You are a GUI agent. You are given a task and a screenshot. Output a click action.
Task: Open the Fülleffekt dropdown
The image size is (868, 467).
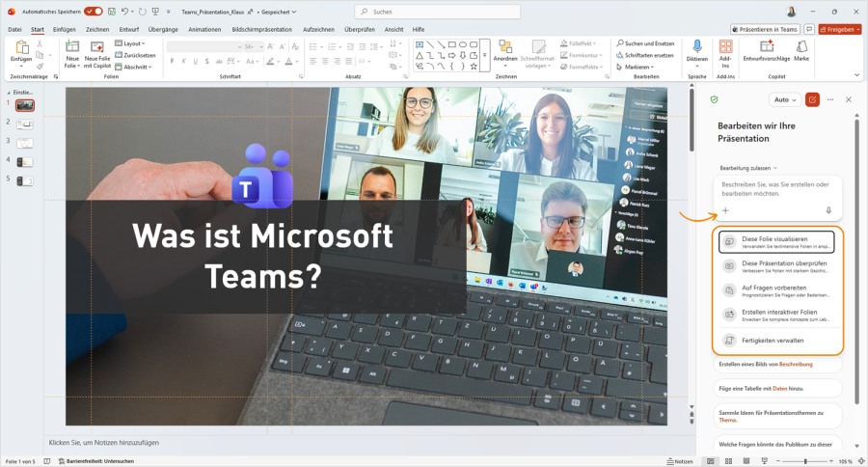pos(579,43)
